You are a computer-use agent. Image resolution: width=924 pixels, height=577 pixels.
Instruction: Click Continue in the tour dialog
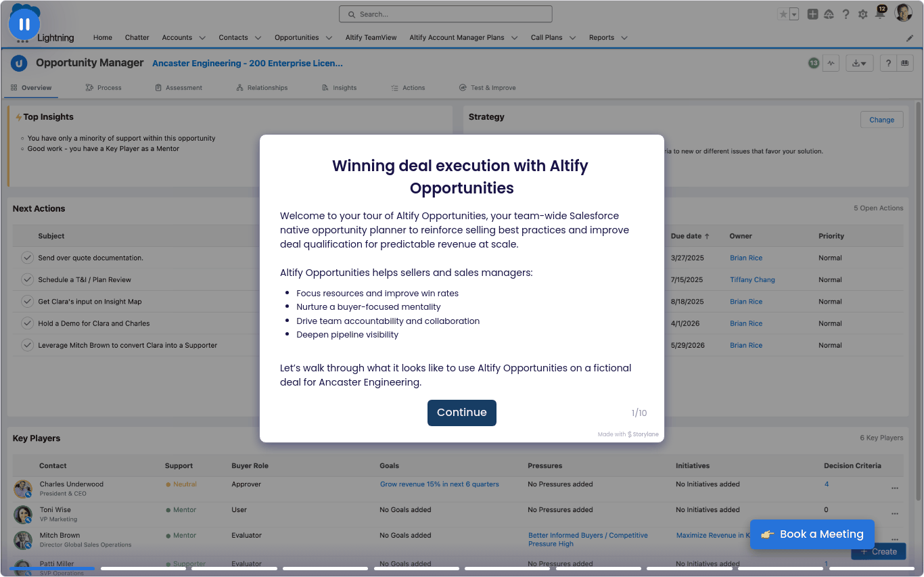[462, 413]
